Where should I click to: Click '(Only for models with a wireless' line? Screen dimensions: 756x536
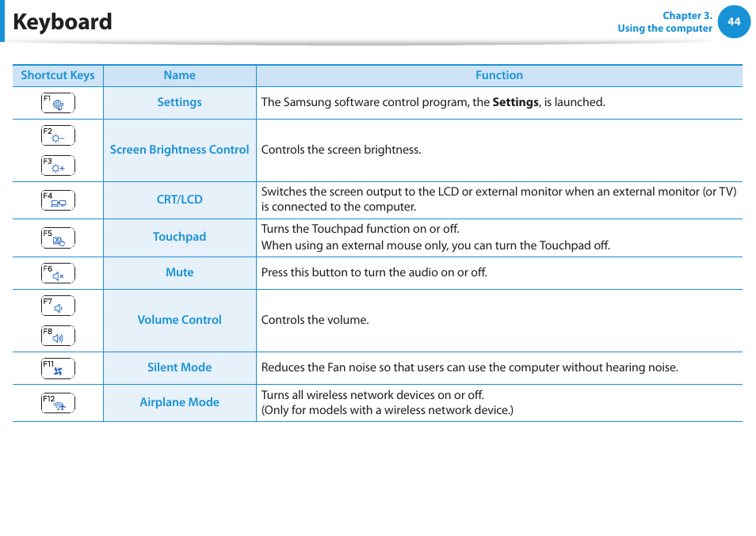tap(388, 410)
